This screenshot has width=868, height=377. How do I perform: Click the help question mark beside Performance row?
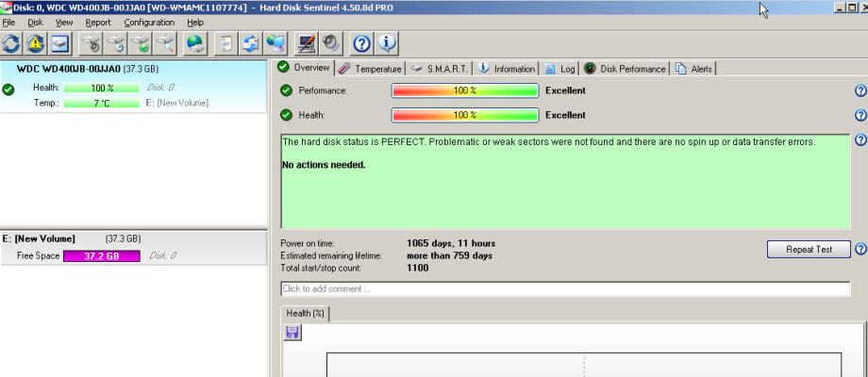[x=860, y=90]
